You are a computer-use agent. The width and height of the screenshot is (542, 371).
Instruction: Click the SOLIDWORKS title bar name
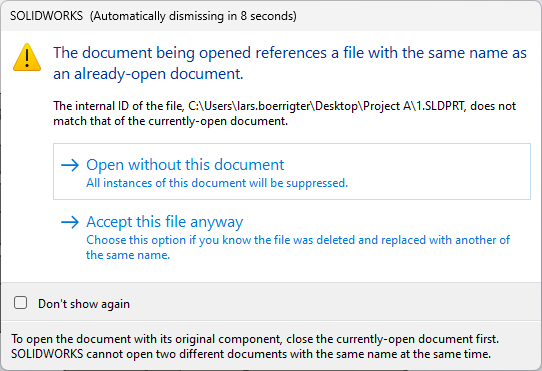pyautogui.click(x=46, y=16)
